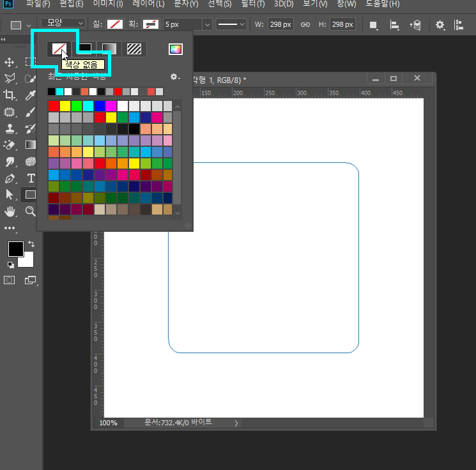
Task: Reset default foreground and background colors
Action: click(11, 265)
